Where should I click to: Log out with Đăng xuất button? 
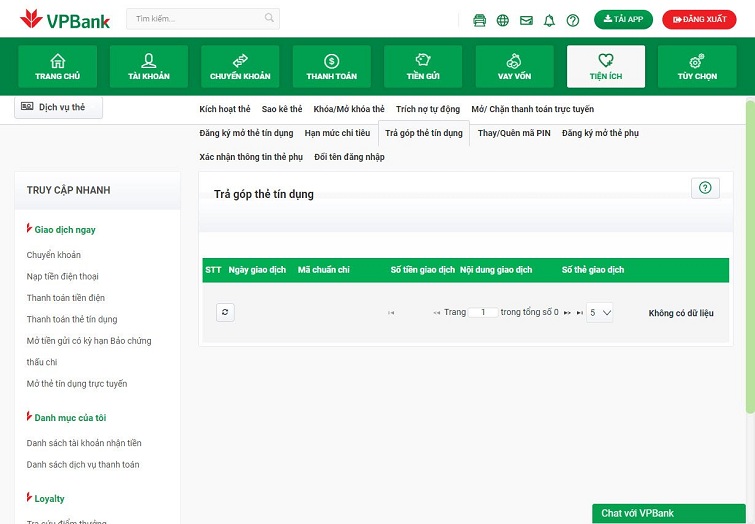699,19
